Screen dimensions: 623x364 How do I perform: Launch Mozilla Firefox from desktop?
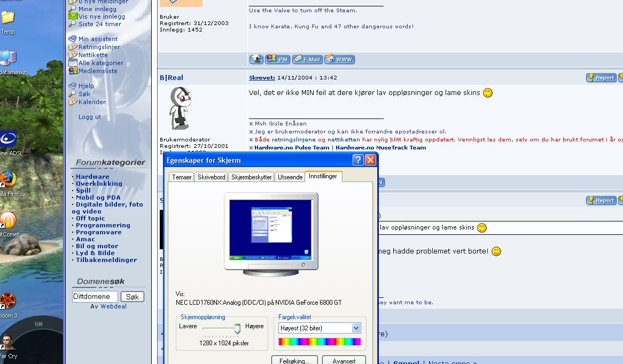pyautogui.click(x=9, y=184)
